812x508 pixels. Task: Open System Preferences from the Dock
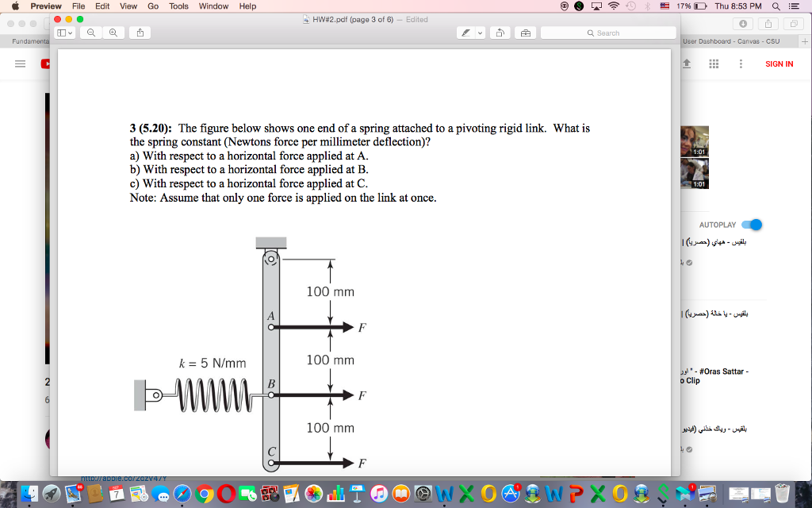423,494
